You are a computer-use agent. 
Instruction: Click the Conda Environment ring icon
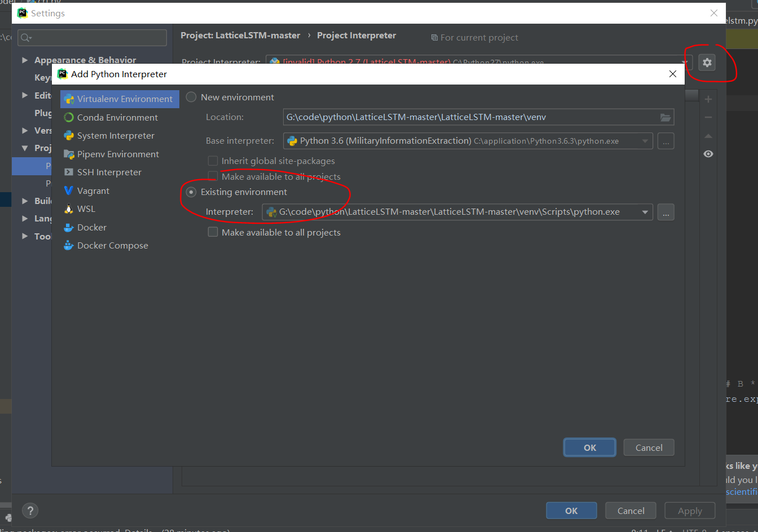tap(69, 117)
